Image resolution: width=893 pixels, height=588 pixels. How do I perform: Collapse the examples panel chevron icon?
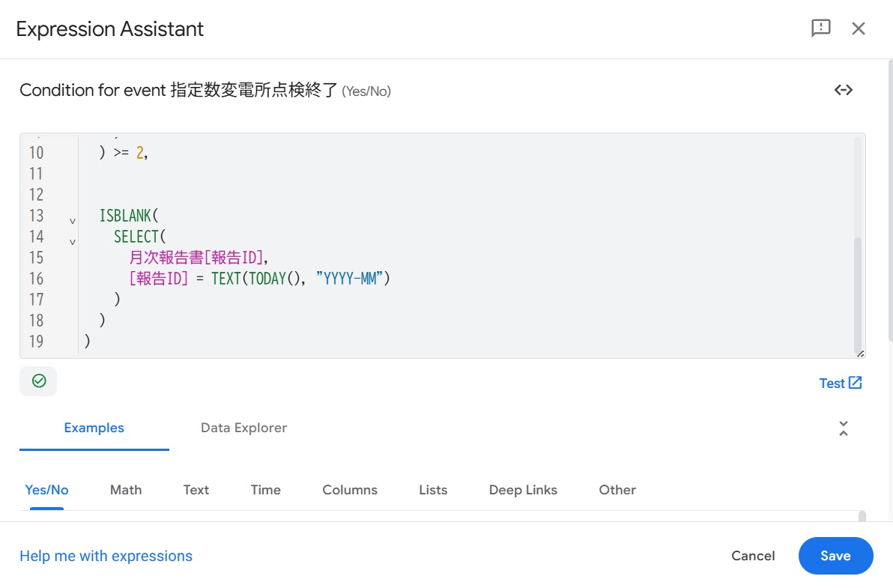(844, 428)
